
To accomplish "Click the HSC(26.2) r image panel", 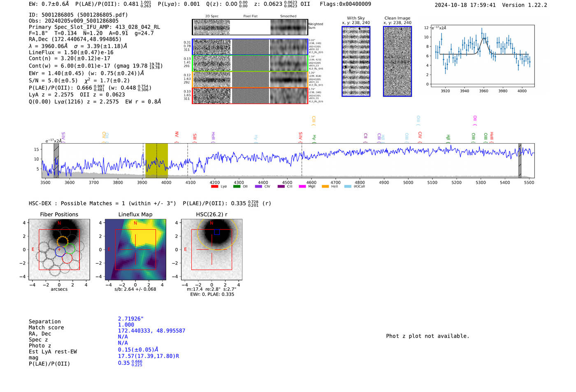I will pos(211,250).
